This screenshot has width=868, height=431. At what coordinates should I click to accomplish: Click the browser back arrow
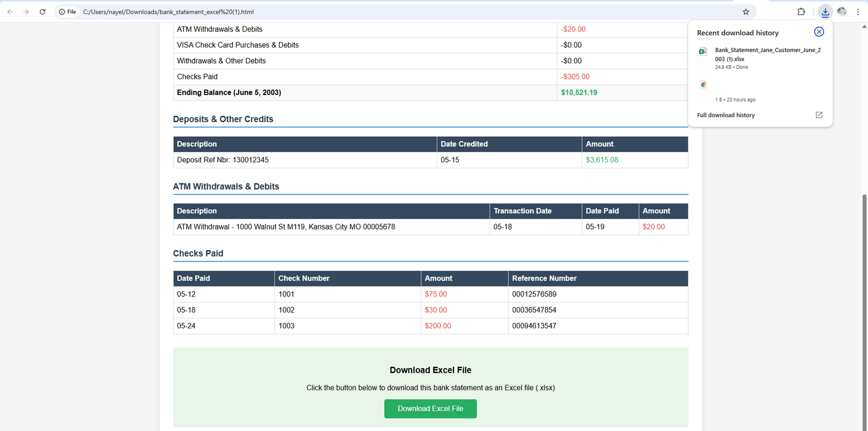[10, 11]
